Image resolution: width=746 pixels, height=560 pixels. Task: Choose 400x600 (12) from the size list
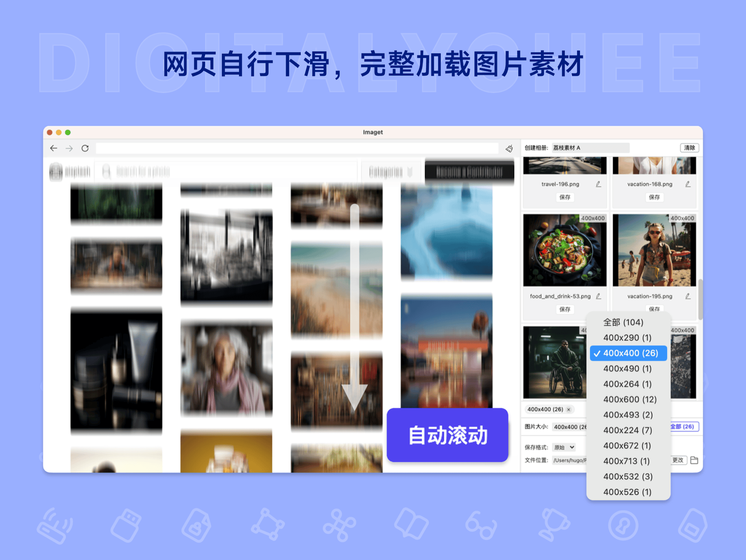pos(630,399)
